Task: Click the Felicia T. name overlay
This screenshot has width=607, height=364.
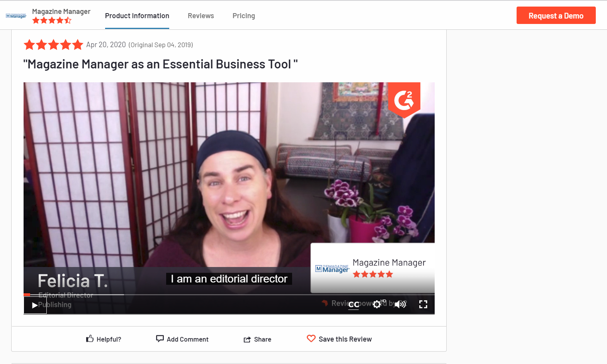Action: (x=73, y=281)
